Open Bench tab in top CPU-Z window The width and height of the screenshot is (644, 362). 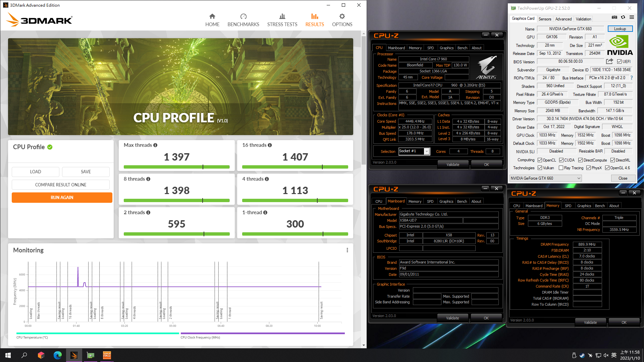click(462, 48)
